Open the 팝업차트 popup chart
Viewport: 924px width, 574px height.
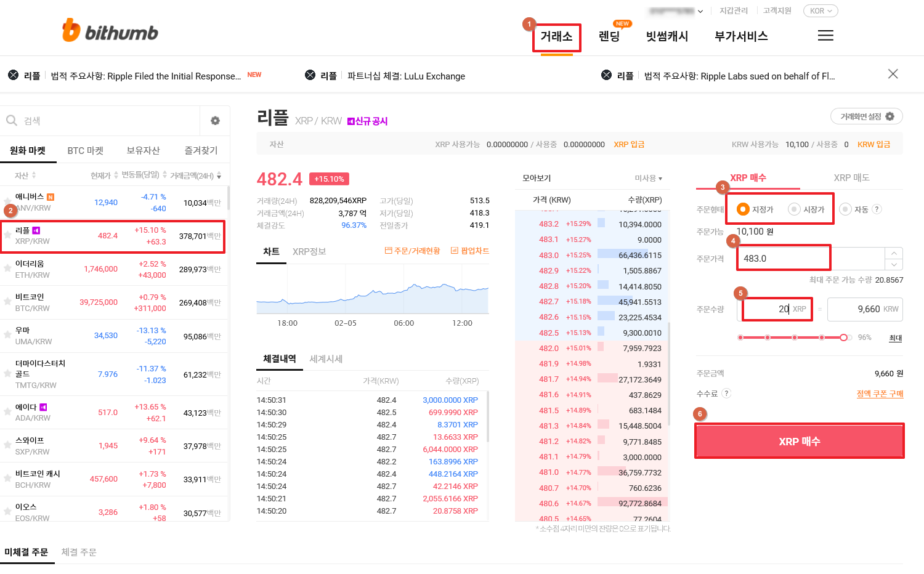pyautogui.click(x=470, y=251)
